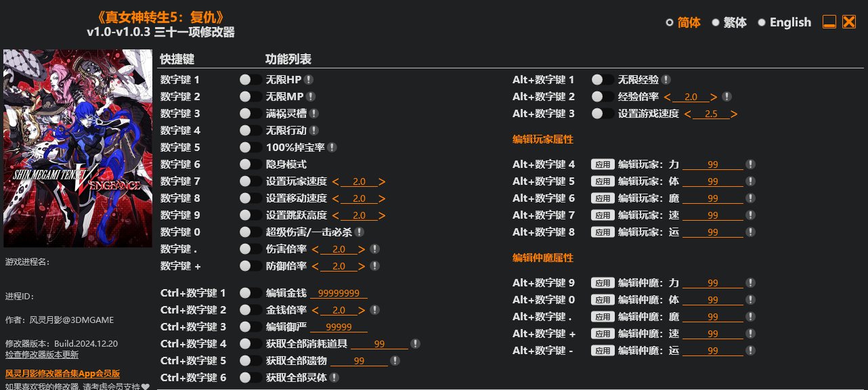Viewport: 868px width, 390px height.
Task: Toggle 设置游戏速度 switch
Action: click(x=603, y=114)
